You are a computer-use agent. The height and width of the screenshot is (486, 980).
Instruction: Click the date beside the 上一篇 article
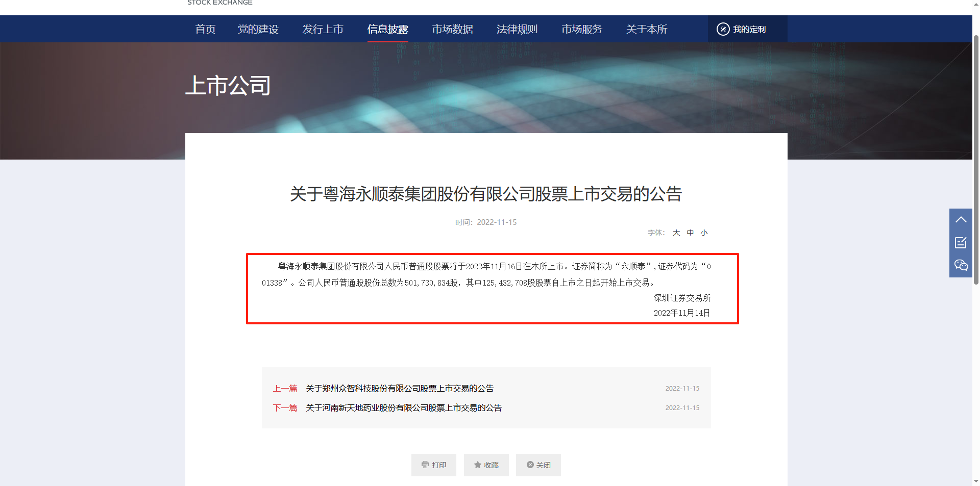(682, 389)
